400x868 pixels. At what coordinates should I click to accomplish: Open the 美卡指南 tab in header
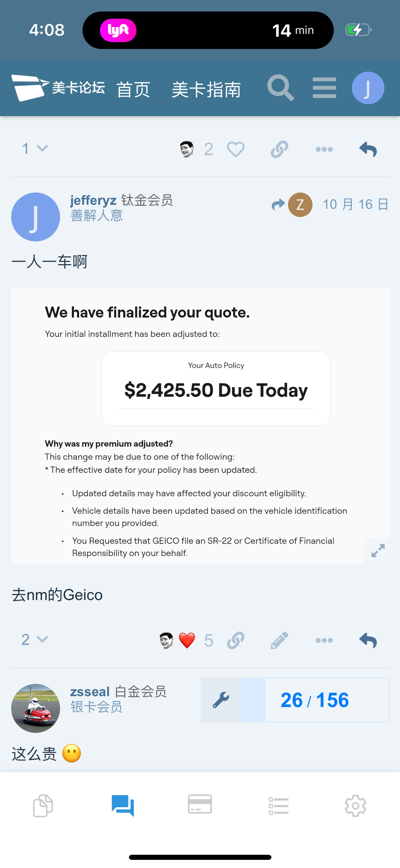(x=206, y=90)
